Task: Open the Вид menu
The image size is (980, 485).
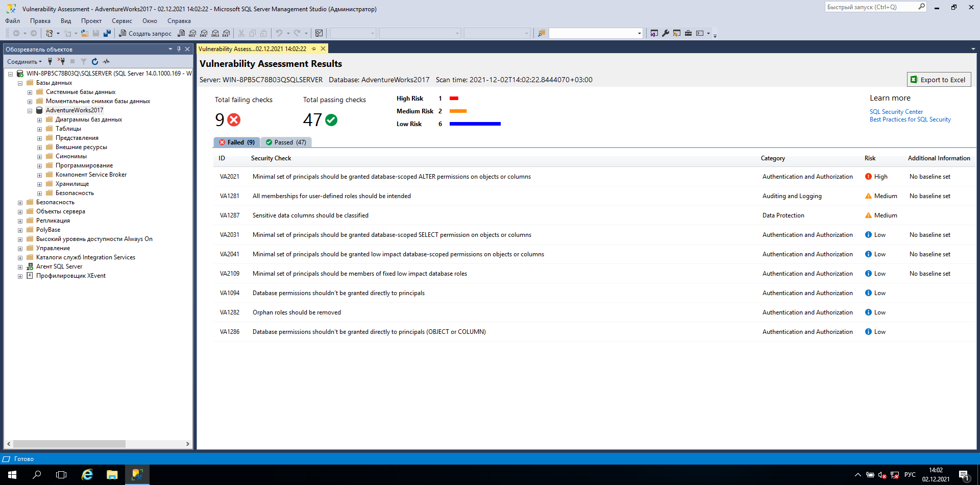Action: tap(66, 21)
